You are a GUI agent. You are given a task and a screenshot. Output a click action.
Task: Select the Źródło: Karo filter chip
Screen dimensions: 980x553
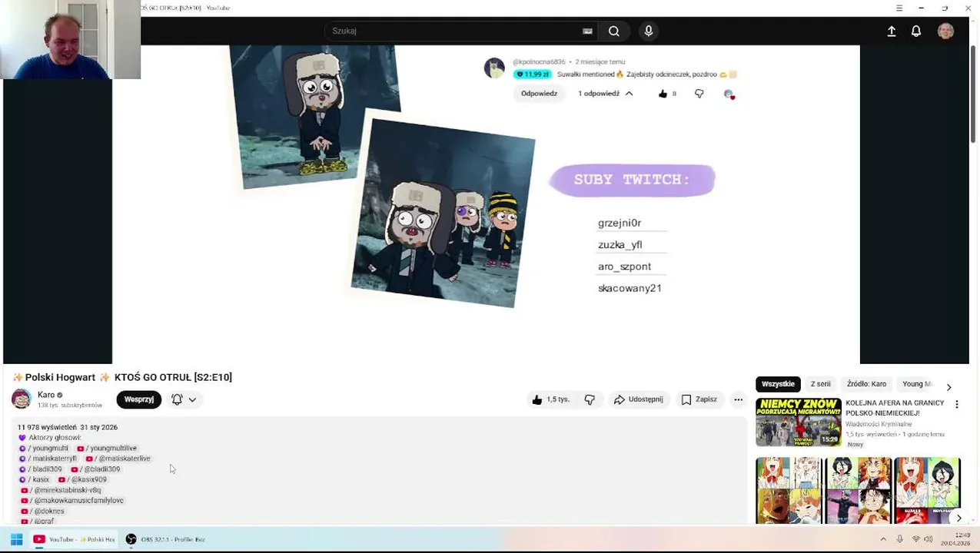click(x=866, y=384)
